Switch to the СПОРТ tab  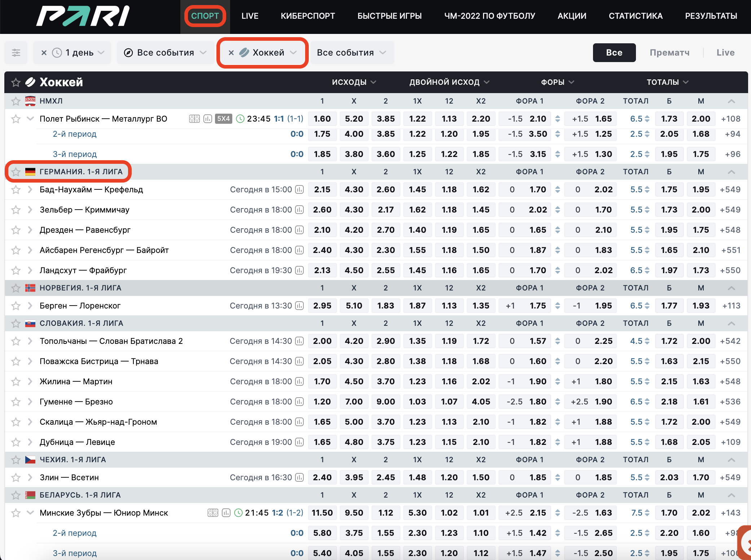(x=205, y=16)
